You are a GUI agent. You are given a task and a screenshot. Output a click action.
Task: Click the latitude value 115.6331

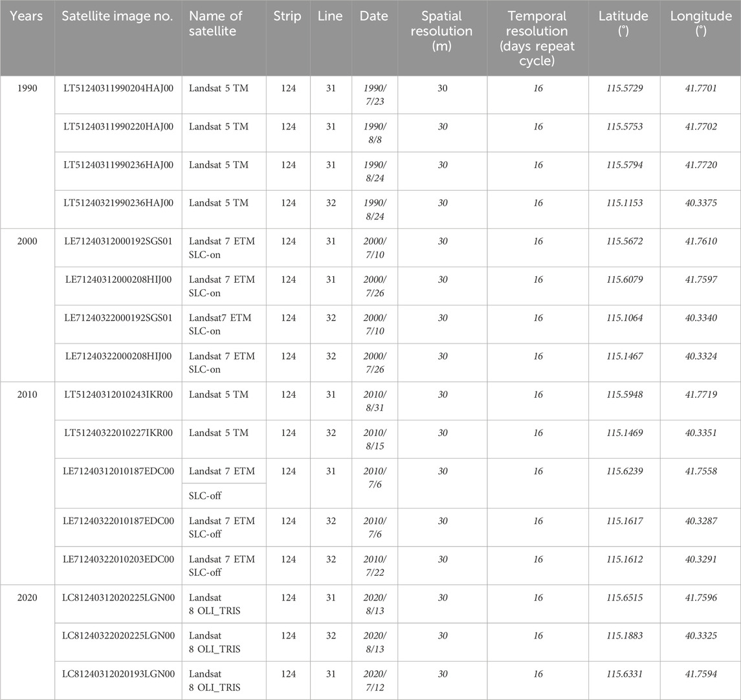(x=625, y=674)
